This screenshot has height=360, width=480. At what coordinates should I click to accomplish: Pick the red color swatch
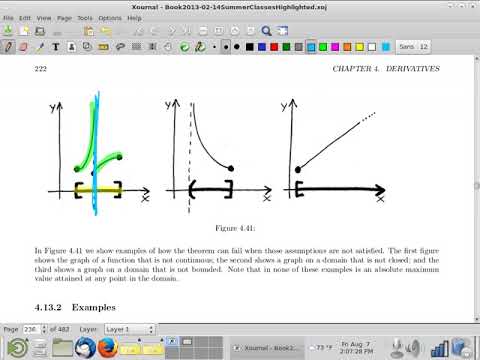point(274,47)
